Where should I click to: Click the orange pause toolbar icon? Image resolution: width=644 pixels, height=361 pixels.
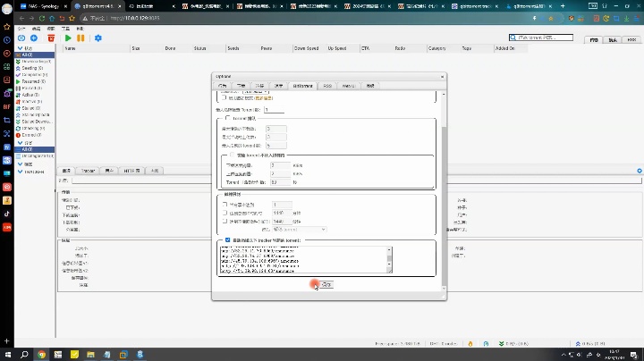tap(80, 38)
